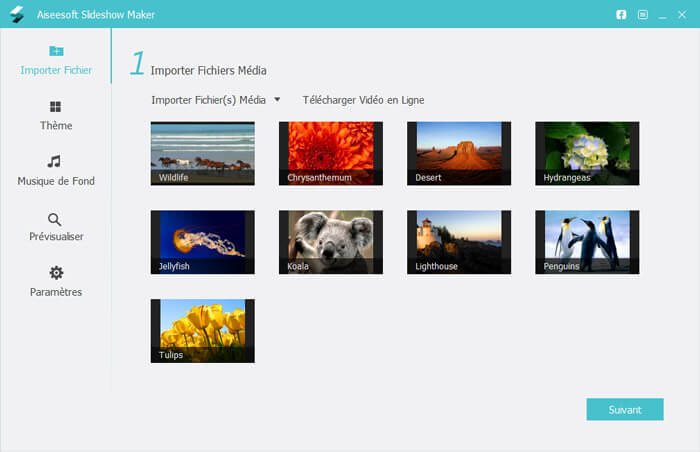This screenshot has height=452, width=700.
Task: Click the Prévisualiser magnifier icon
Action: click(54, 219)
